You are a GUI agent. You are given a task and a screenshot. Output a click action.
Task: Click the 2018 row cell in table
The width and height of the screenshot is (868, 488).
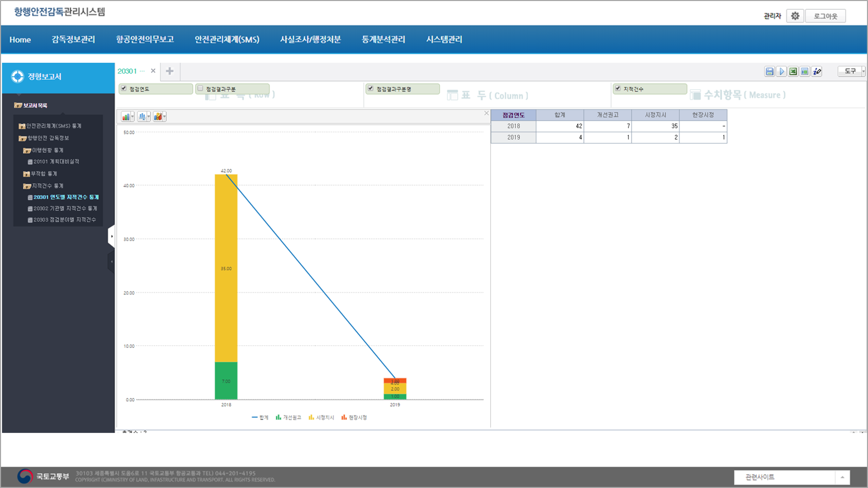pos(513,126)
